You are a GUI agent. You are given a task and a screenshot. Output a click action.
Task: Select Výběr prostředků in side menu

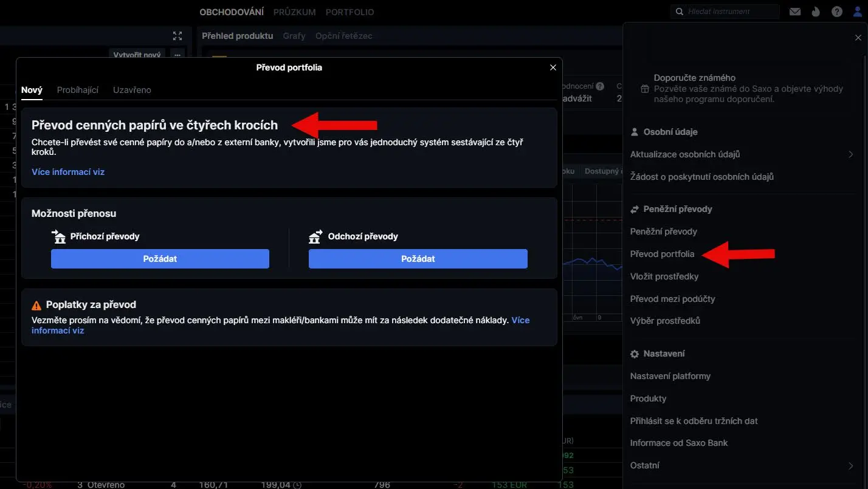click(x=665, y=321)
